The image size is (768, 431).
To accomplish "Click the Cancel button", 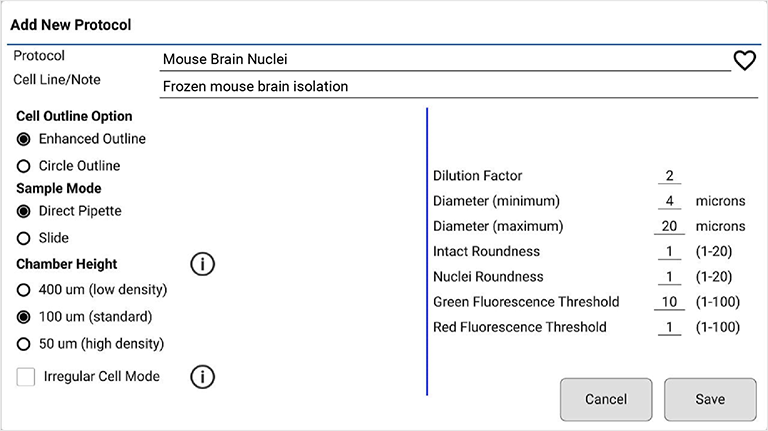I will [x=606, y=399].
